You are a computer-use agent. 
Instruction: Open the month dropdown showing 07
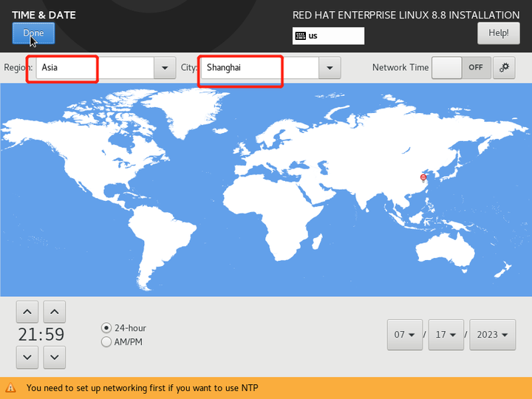point(405,335)
